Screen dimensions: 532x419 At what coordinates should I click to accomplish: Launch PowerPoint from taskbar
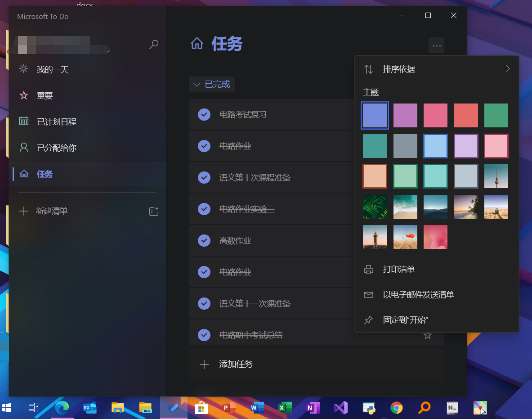229,407
